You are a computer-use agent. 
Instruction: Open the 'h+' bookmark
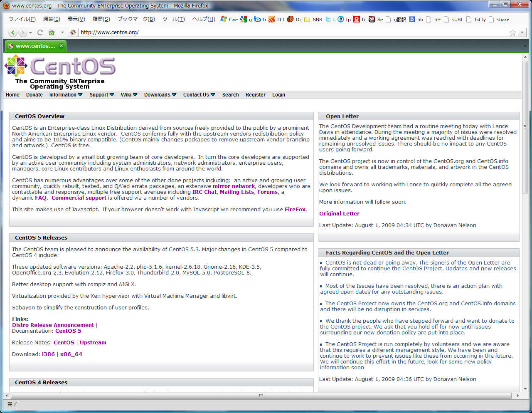pos(433,19)
